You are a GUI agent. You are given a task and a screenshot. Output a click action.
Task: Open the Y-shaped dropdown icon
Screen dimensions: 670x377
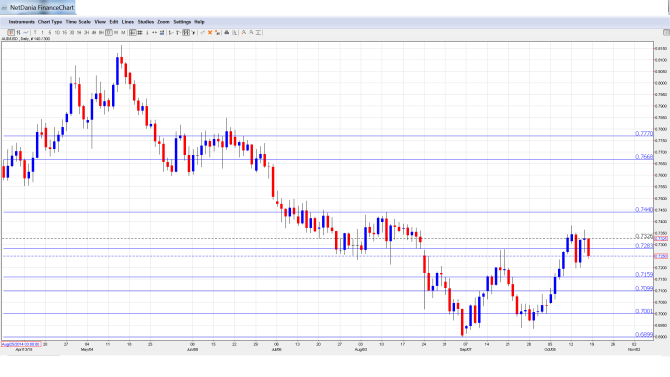click(193, 32)
